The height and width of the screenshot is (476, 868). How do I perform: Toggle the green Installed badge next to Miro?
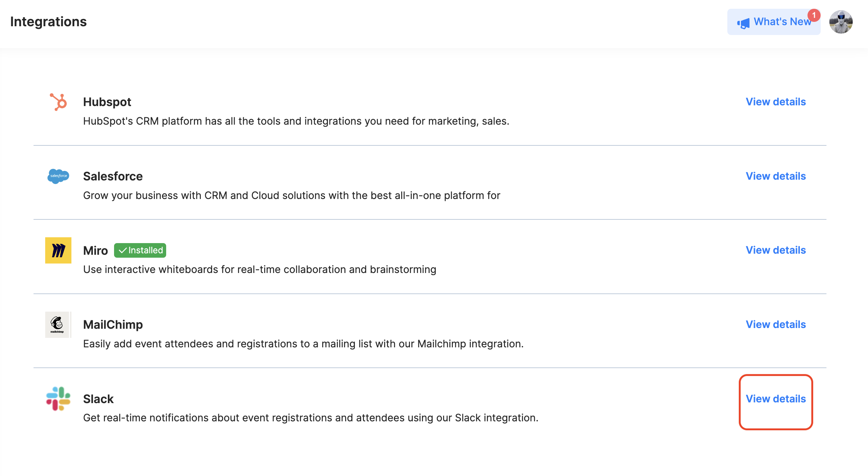(x=140, y=250)
